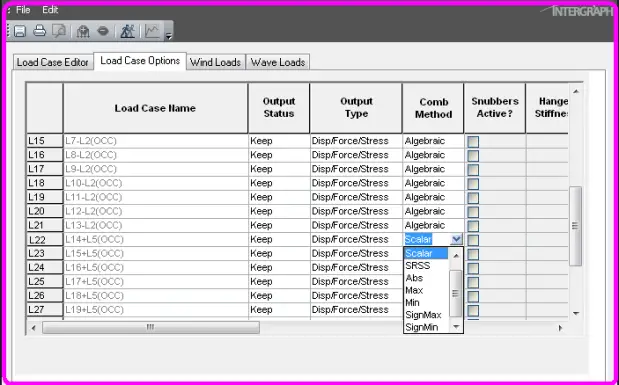Choose Abs from the Comb Method list
Image resolution: width=619 pixels, height=385 pixels.
(426, 278)
